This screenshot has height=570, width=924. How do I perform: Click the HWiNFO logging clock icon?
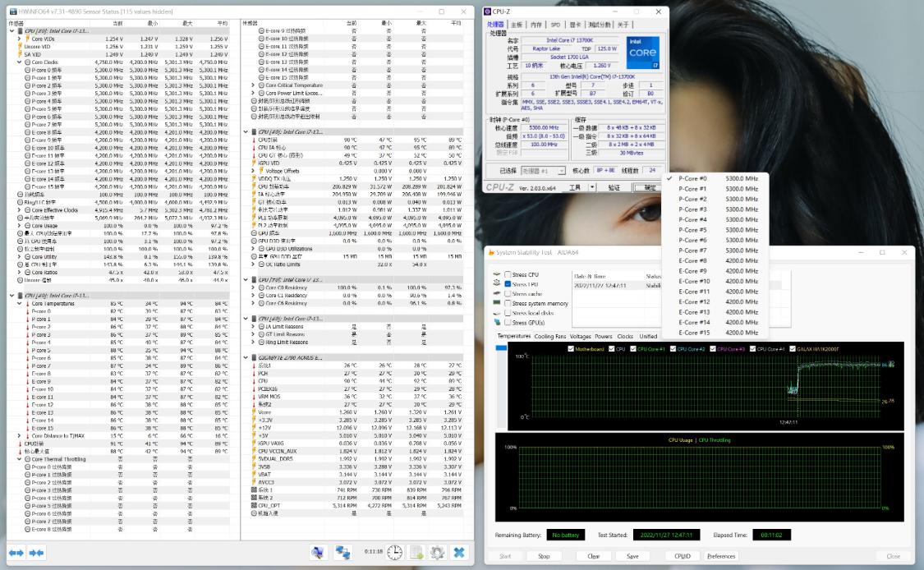[394, 552]
